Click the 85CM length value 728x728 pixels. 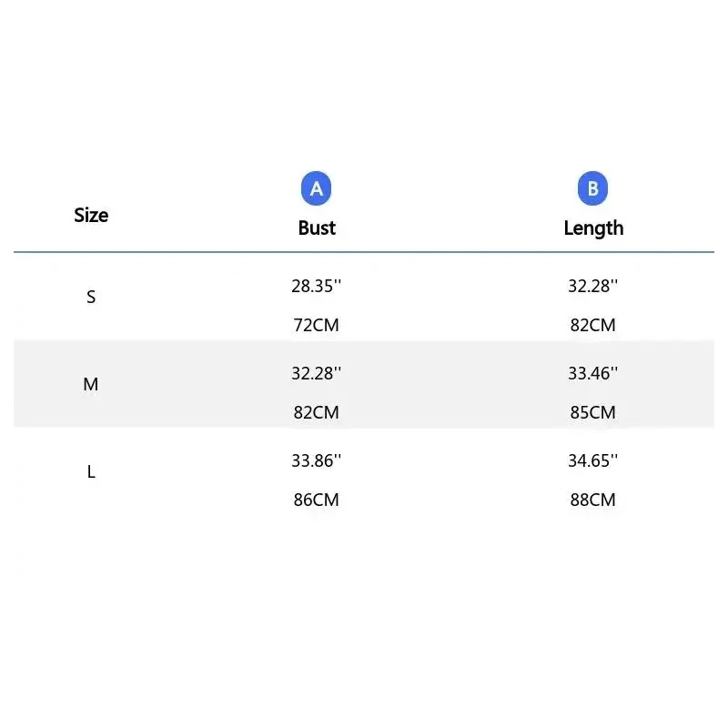pyautogui.click(x=592, y=412)
